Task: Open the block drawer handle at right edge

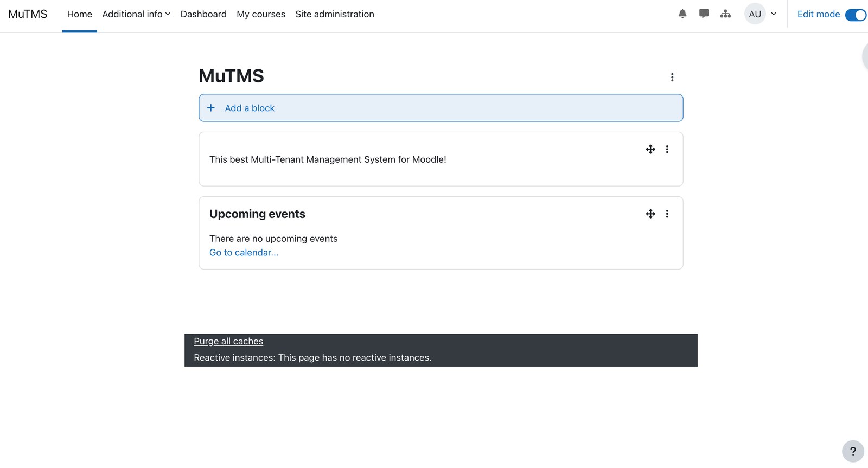Action: 865,56
